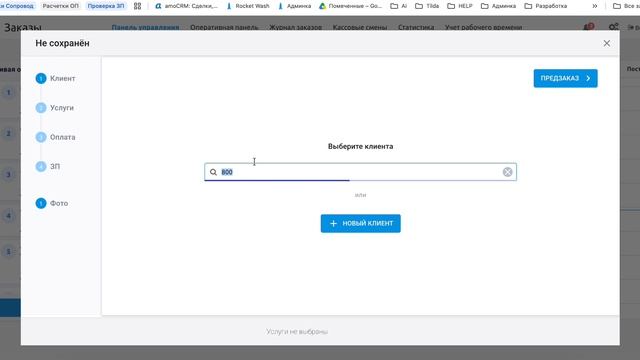The height and width of the screenshot is (360, 640).
Task: Open the settings gears icon
Action: 613,27
